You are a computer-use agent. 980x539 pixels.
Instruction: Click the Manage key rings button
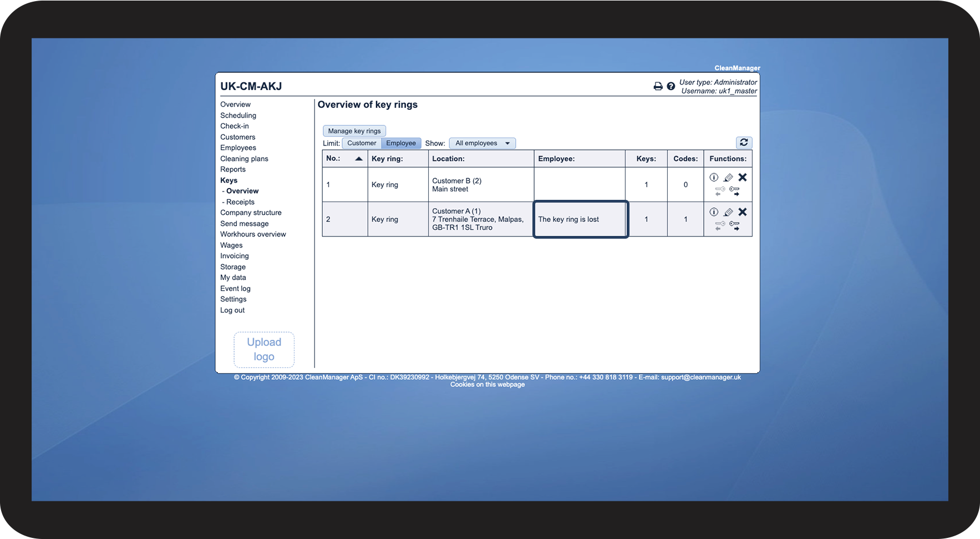pos(354,131)
